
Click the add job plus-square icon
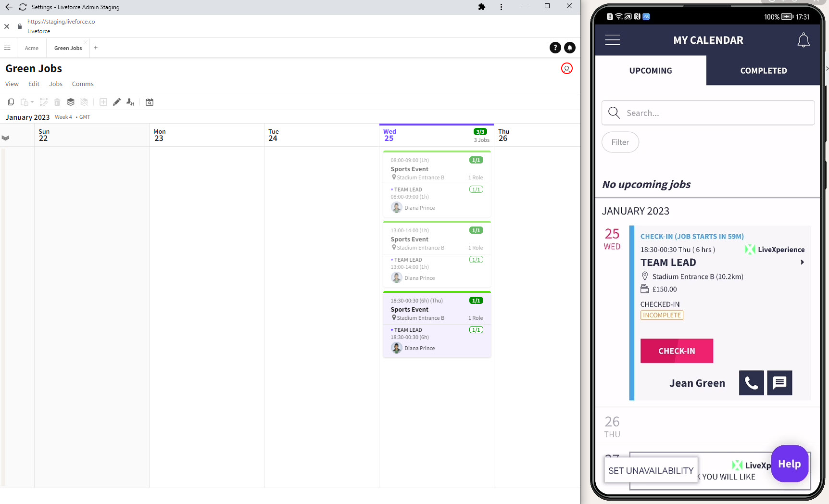coord(103,102)
